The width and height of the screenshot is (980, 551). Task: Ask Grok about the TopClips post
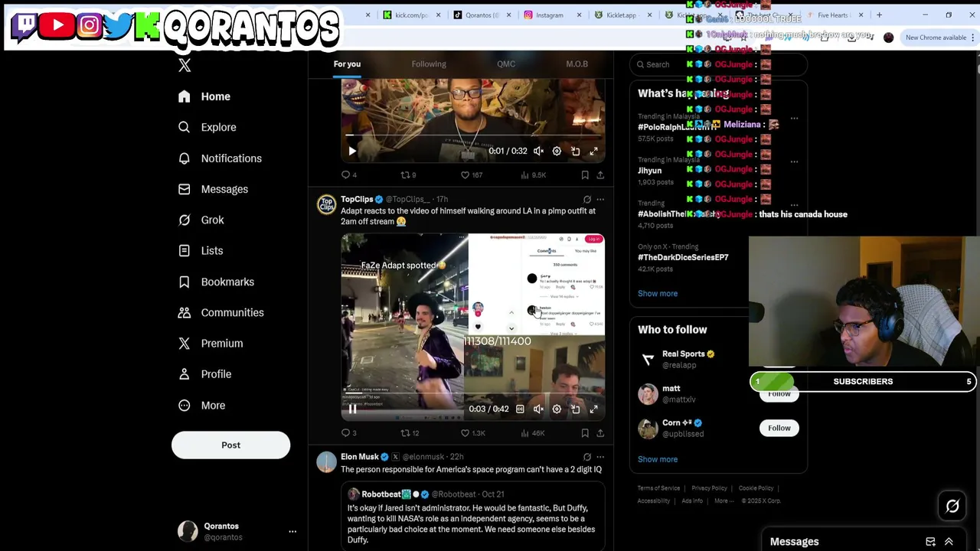[x=587, y=200]
